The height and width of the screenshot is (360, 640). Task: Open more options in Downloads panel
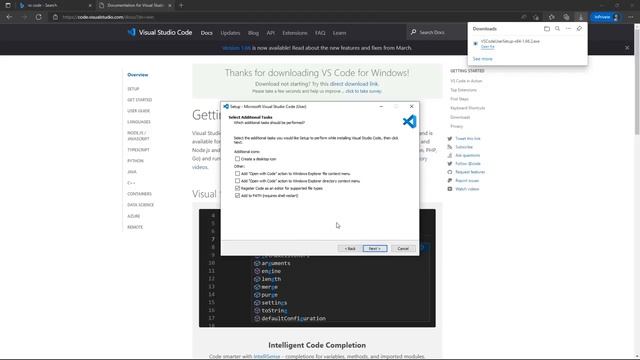568,29
